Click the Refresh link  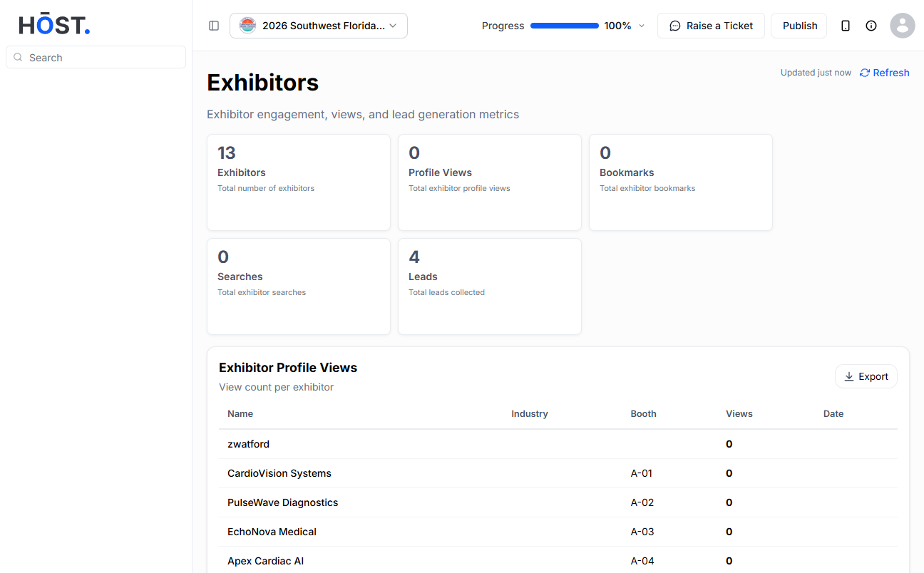pos(885,73)
